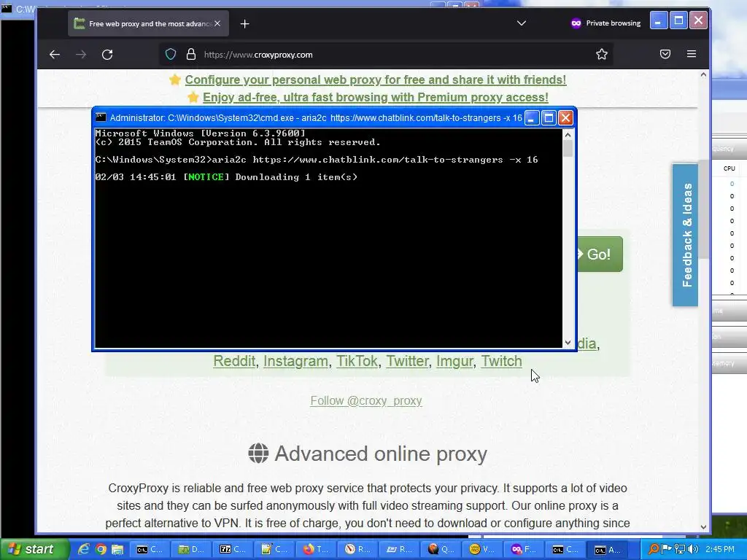Click the orange magnifier tray icon
Screen dimensions: 747x560
click(654, 549)
